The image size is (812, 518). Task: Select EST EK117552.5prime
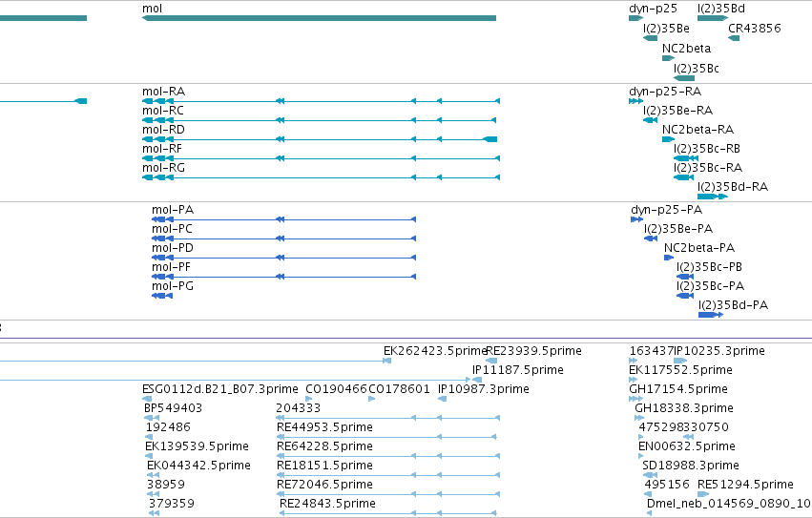(x=633, y=380)
